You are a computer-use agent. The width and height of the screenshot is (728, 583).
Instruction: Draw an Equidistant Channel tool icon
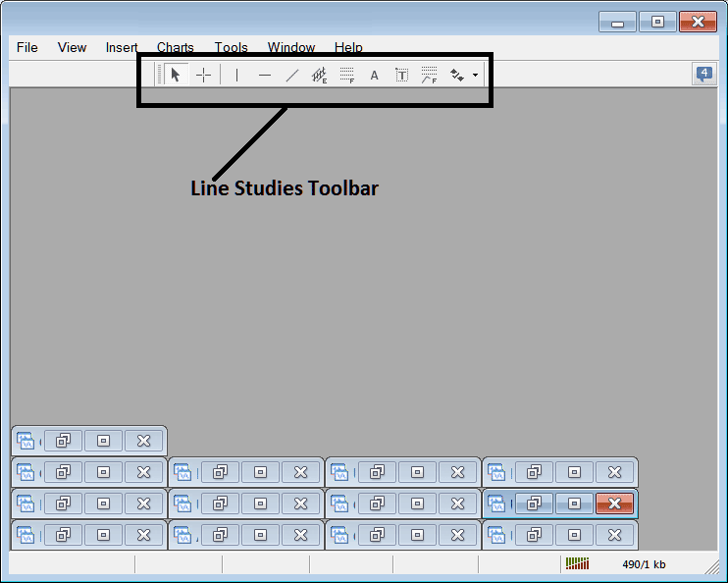319,75
